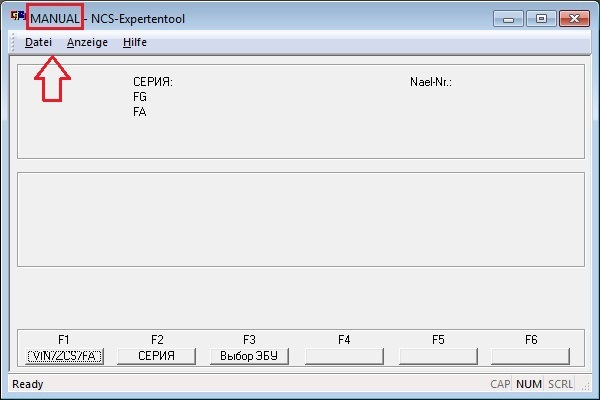Click the empty F4 button

pyautogui.click(x=344, y=356)
